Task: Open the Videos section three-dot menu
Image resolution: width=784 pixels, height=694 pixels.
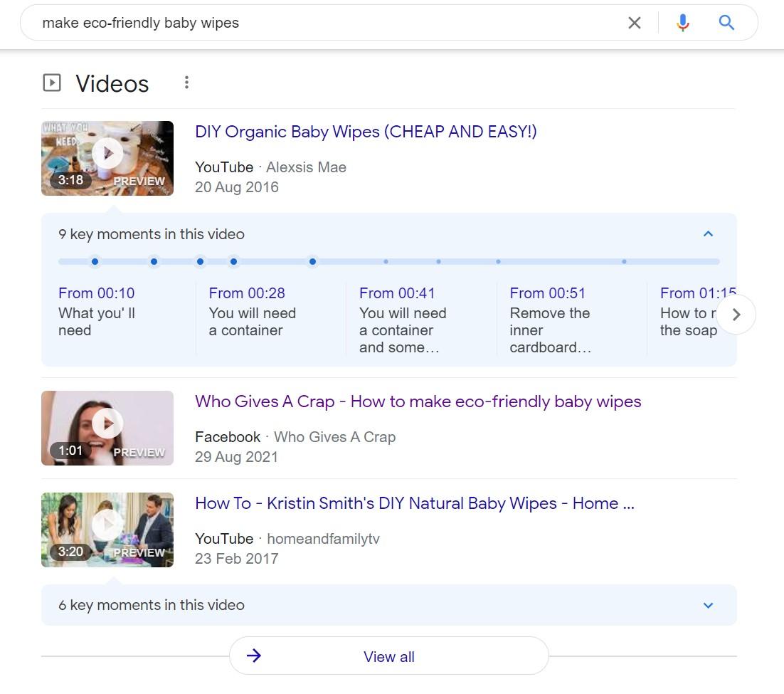Action: [x=186, y=83]
